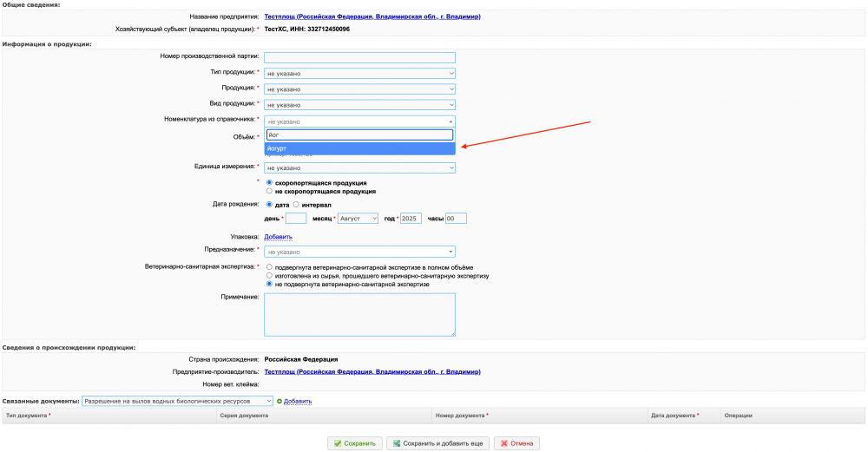Click the green plus icon beside related documents
868x452 pixels.
coord(279,401)
